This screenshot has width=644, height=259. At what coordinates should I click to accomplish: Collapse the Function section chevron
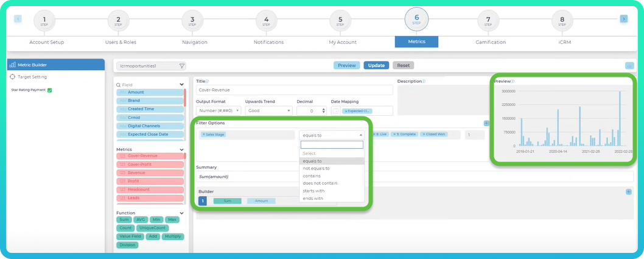click(x=181, y=213)
